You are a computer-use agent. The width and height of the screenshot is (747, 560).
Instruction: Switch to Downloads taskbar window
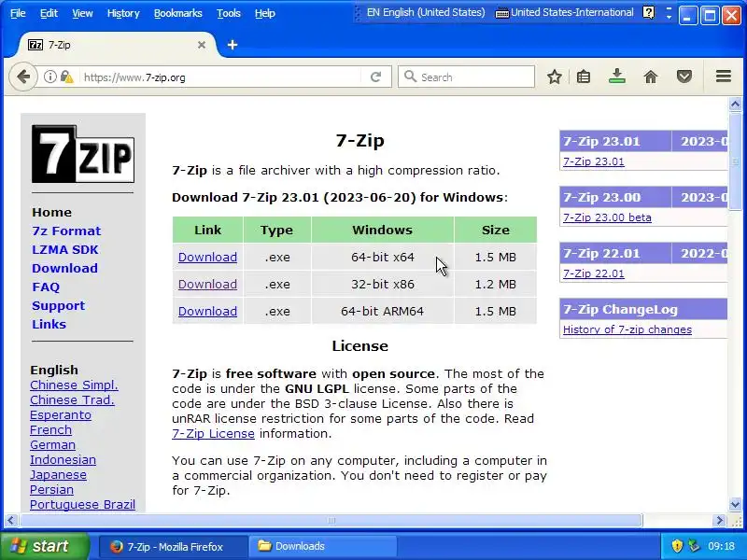(x=322, y=546)
